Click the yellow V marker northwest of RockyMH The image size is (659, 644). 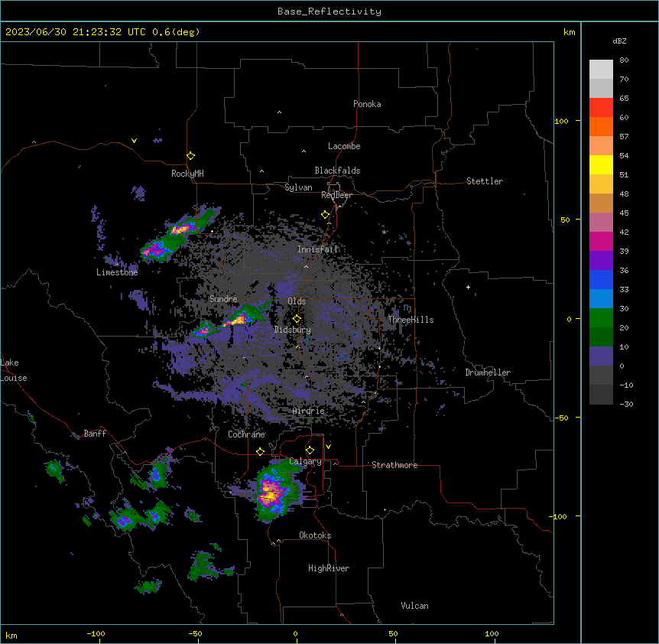134,141
